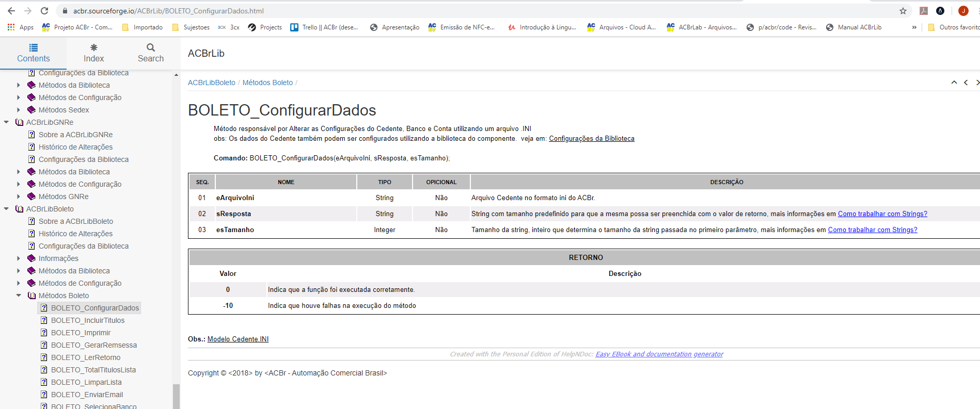Open the Arquivos - Cloud bookmark
The height and width of the screenshot is (409, 980).
pos(622,27)
